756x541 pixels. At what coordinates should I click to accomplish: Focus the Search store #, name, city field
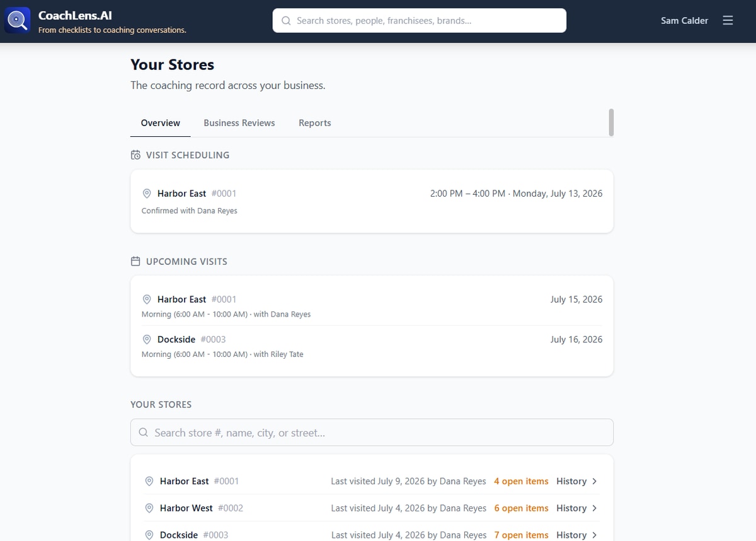(372, 433)
